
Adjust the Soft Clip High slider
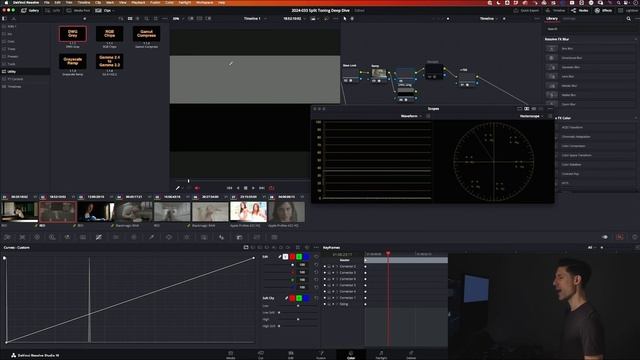(298, 319)
